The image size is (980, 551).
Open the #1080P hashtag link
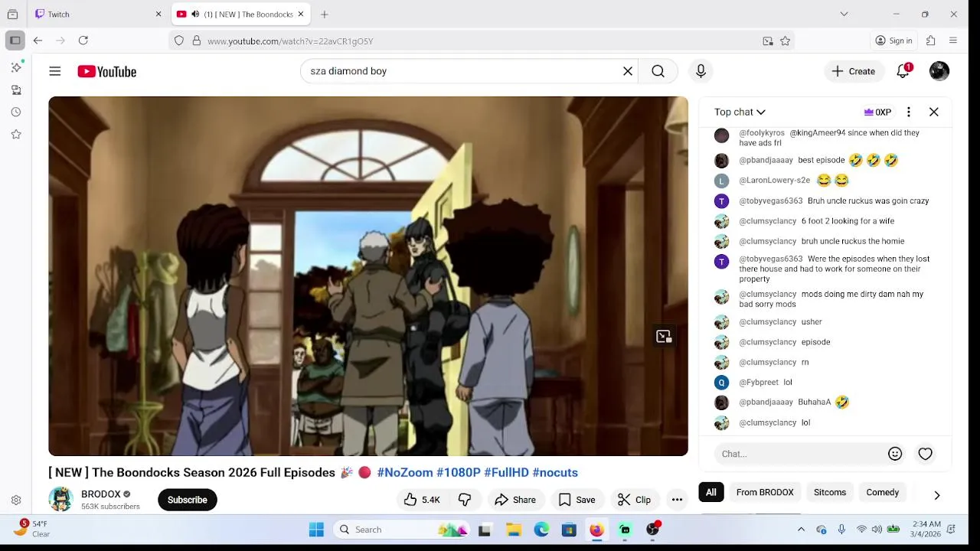coord(459,472)
